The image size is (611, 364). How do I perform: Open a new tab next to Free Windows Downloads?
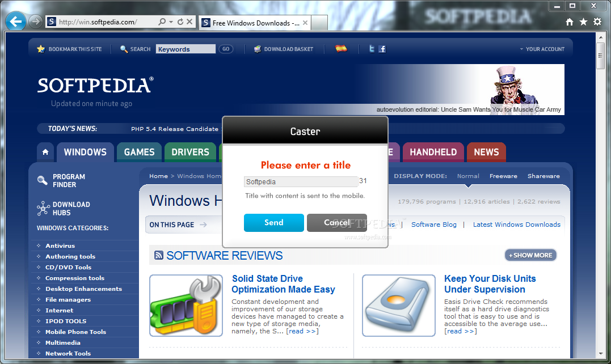[x=319, y=23]
